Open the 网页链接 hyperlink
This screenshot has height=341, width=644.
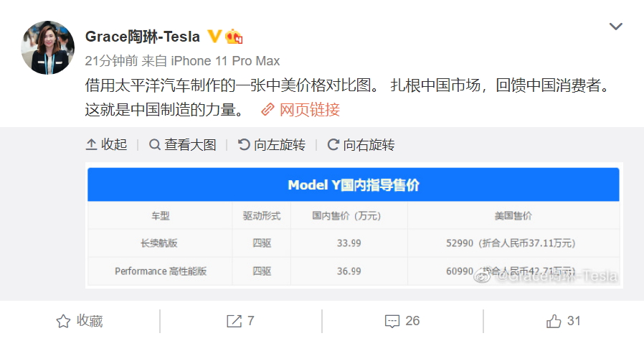click(310, 110)
